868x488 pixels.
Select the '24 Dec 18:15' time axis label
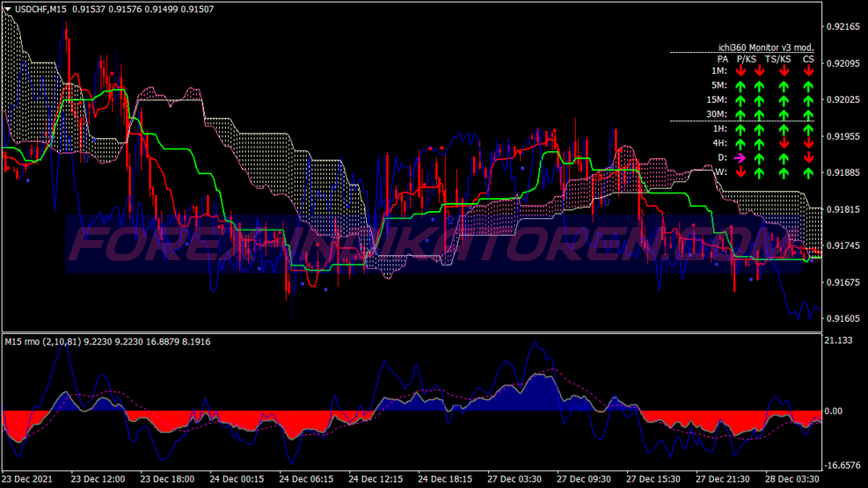(x=445, y=479)
